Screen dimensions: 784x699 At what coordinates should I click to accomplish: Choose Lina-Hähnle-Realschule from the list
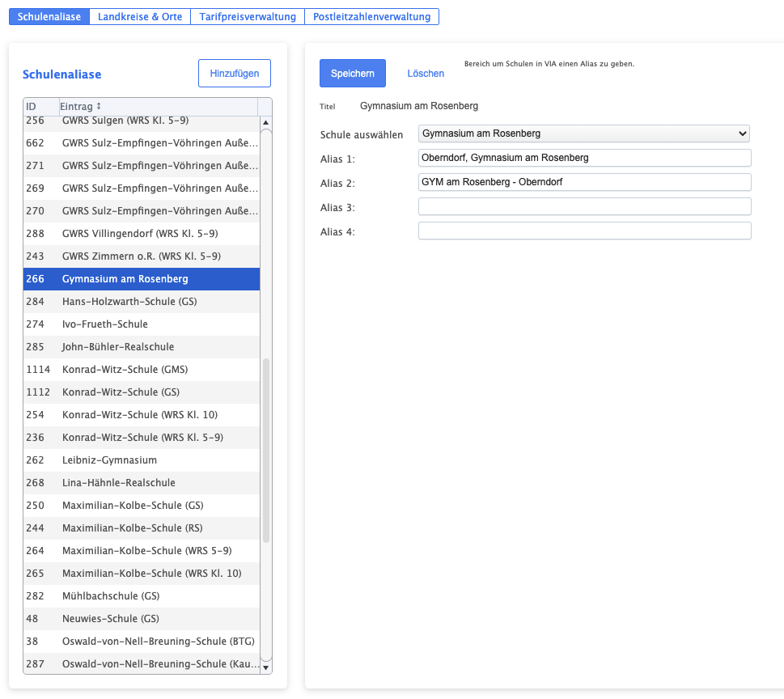pyautogui.click(x=118, y=483)
